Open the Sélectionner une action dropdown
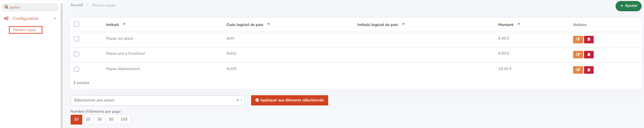This screenshot has height=128, width=644. pos(157,100)
